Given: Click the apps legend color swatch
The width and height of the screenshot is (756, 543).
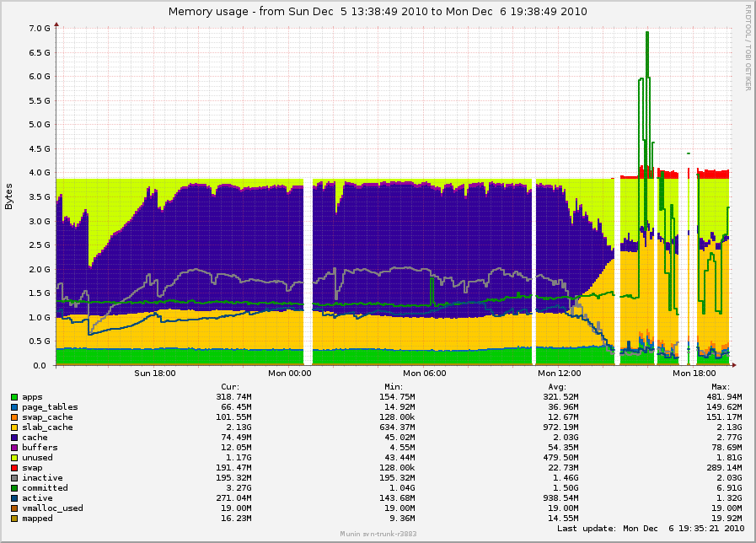Looking at the screenshot, I should click(x=14, y=397).
